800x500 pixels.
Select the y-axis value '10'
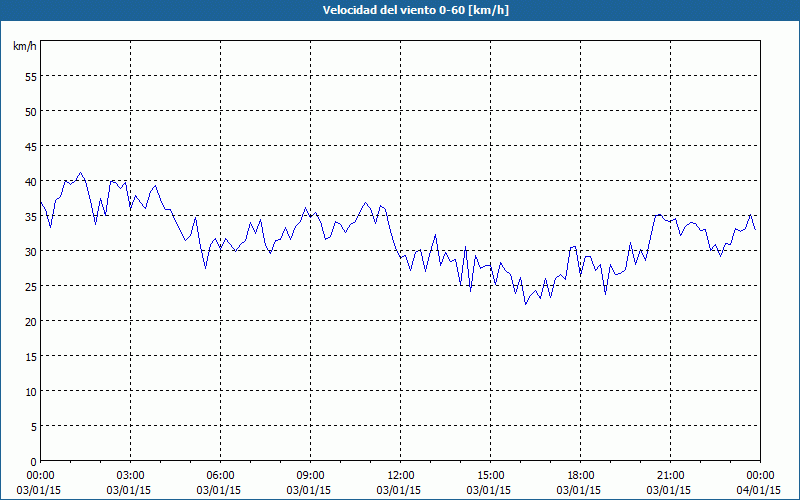coord(31,392)
